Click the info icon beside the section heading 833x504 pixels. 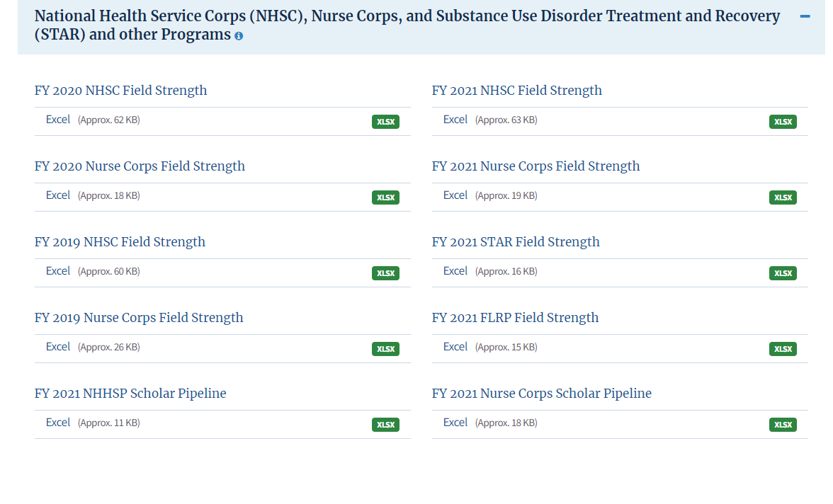[239, 36]
